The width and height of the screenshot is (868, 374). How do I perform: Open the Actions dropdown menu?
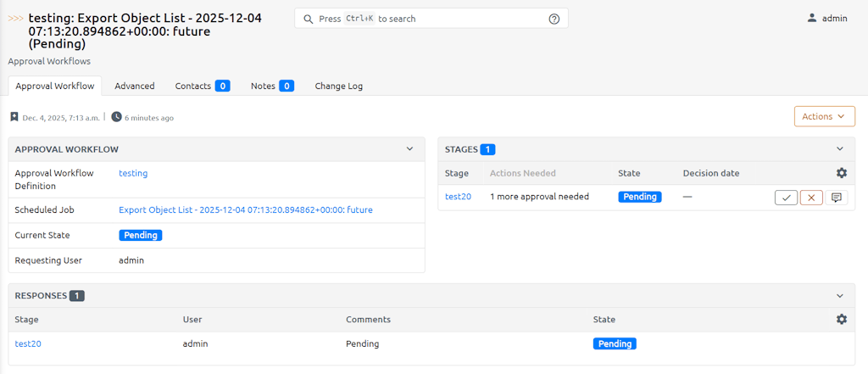(x=824, y=116)
